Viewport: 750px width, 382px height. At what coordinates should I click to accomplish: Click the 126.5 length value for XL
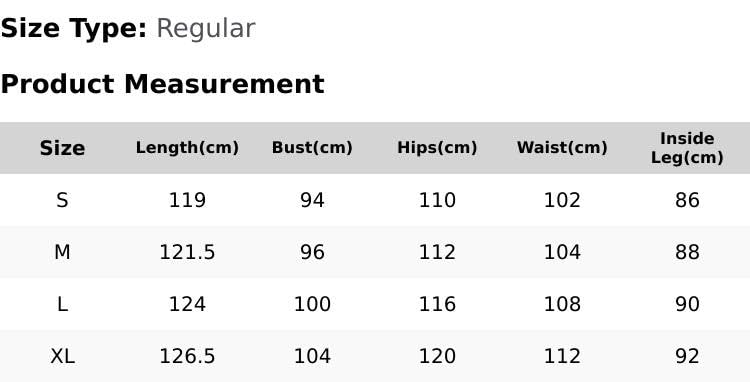click(x=187, y=357)
